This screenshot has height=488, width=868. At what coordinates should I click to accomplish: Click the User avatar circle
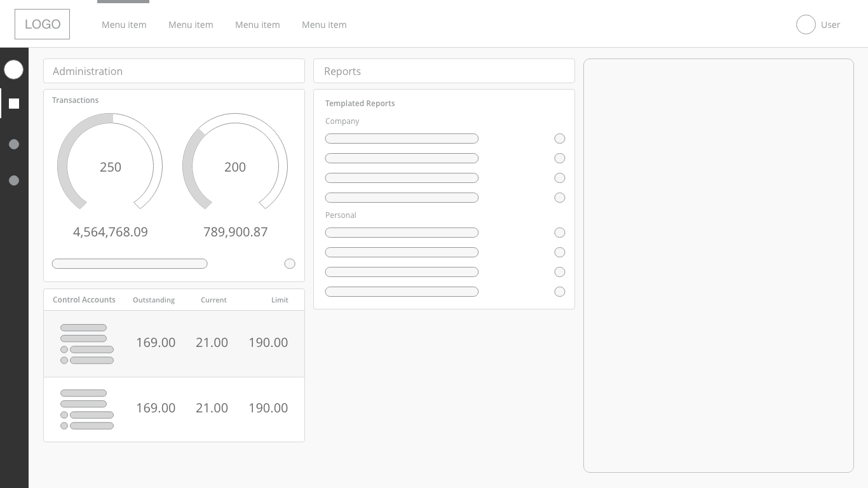(x=806, y=24)
